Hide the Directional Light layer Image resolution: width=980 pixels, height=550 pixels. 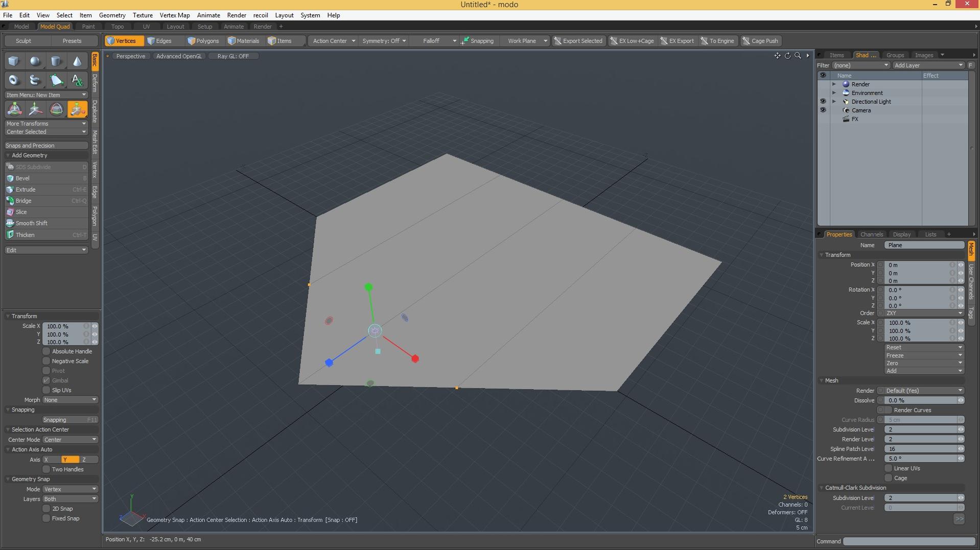pyautogui.click(x=824, y=101)
